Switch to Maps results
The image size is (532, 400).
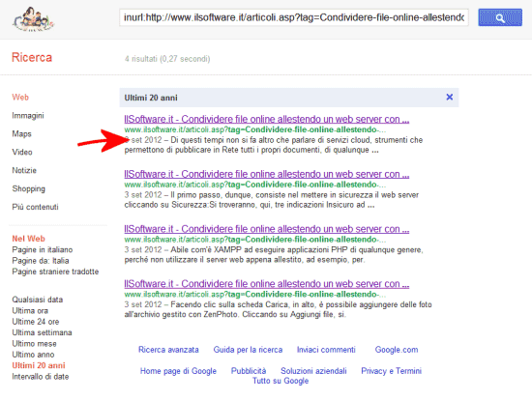pyautogui.click(x=21, y=134)
